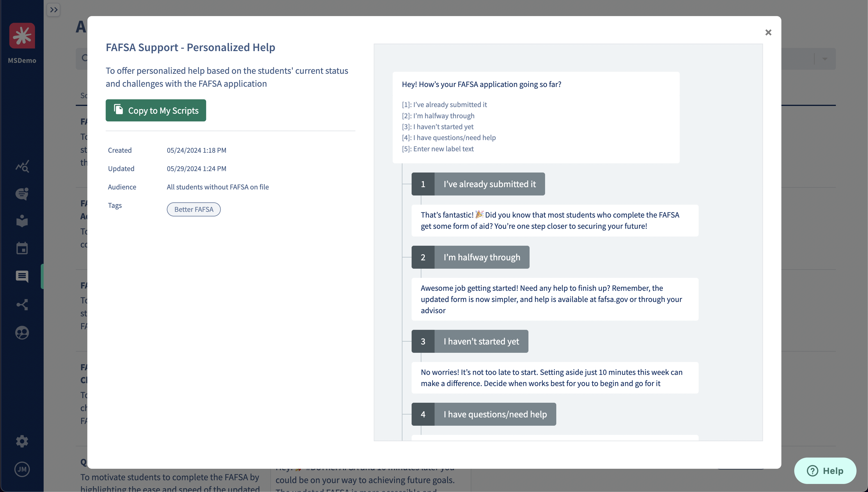
Task: Click the list line "[1]: I've already submitted it"
Action: pyautogui.click(x=444, y=105)
